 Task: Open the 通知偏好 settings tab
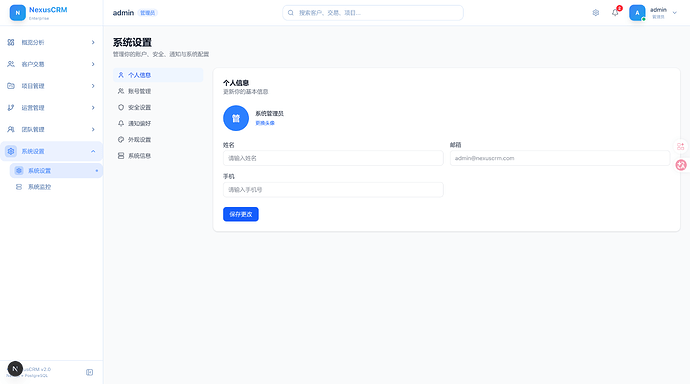point(158,124)
